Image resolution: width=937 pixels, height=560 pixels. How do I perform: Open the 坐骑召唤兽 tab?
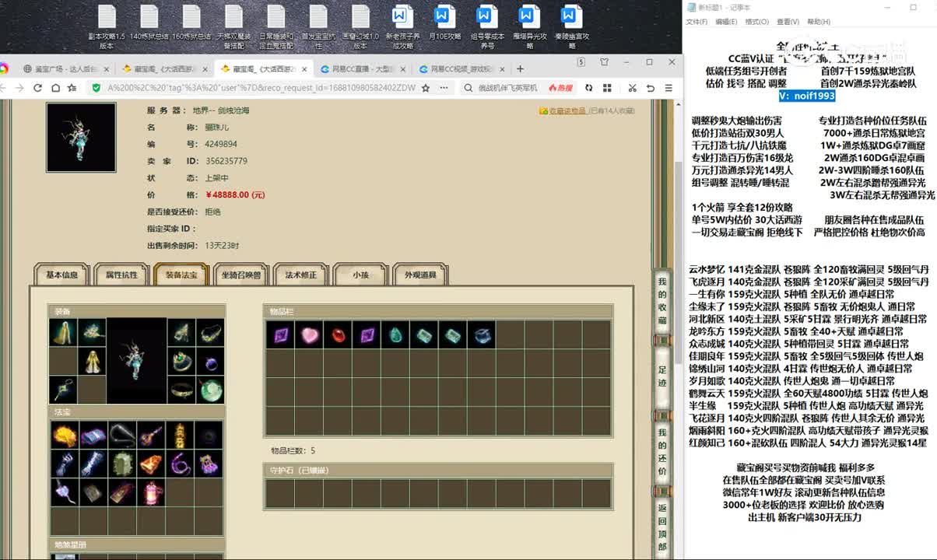[240, 275]
